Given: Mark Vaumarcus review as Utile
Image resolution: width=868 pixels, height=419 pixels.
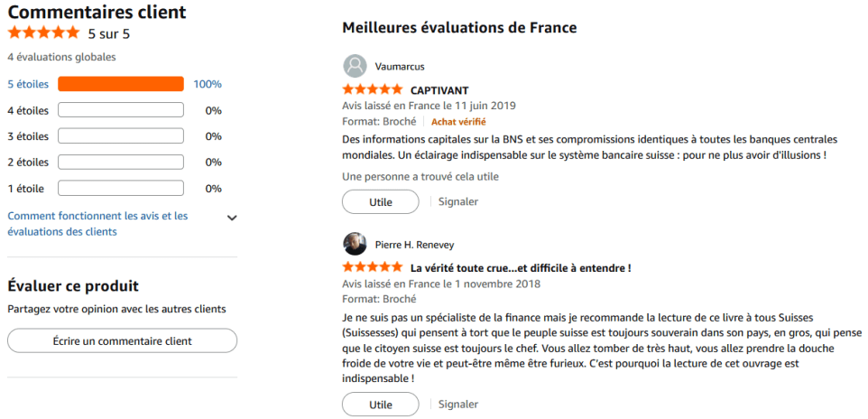Looking at the screenshot, I should click(x=381, y=202).
